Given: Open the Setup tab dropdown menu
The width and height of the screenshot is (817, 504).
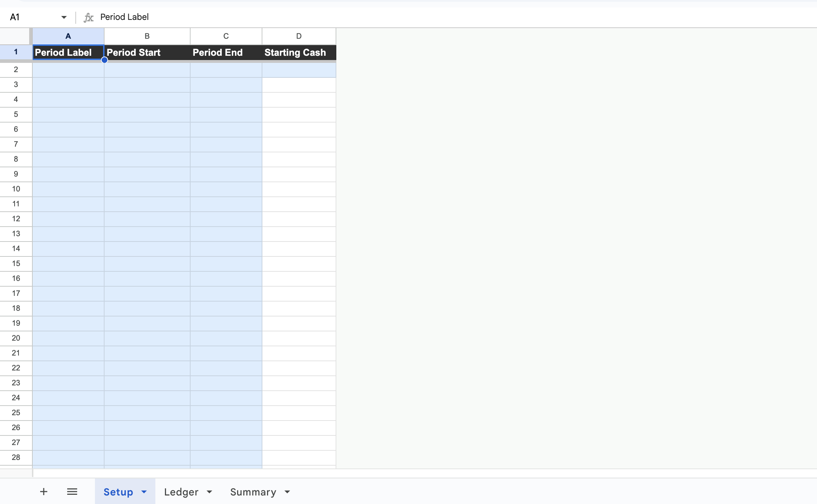Looking at the screenshot, I should click(x=143, y=492).
